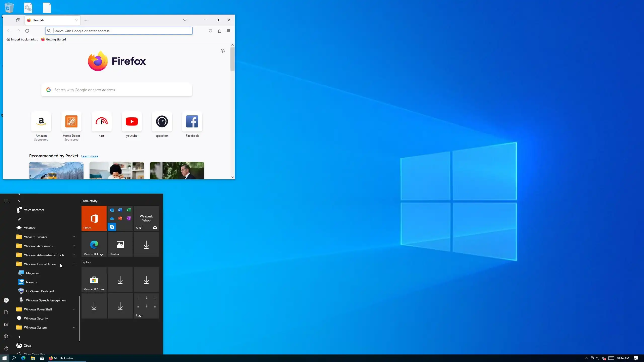The image size is (644, 362).
Task: Click the Start menu power icon
Action: pos(6,348)
